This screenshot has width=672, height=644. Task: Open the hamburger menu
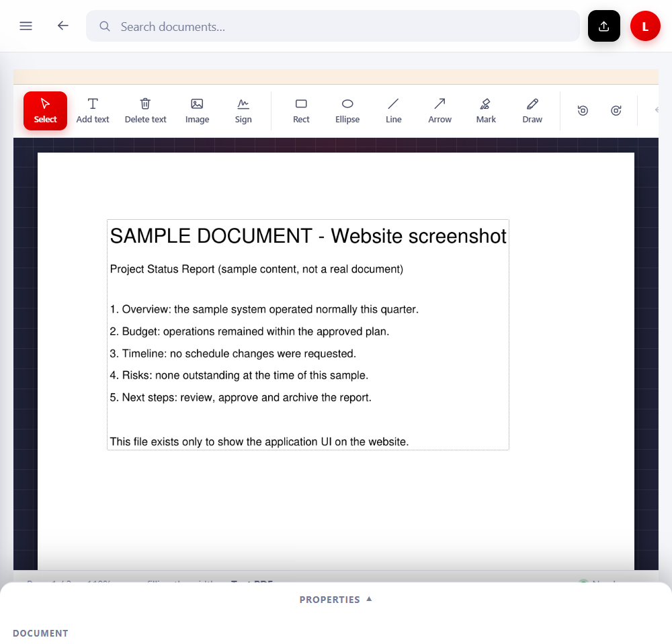26,26
